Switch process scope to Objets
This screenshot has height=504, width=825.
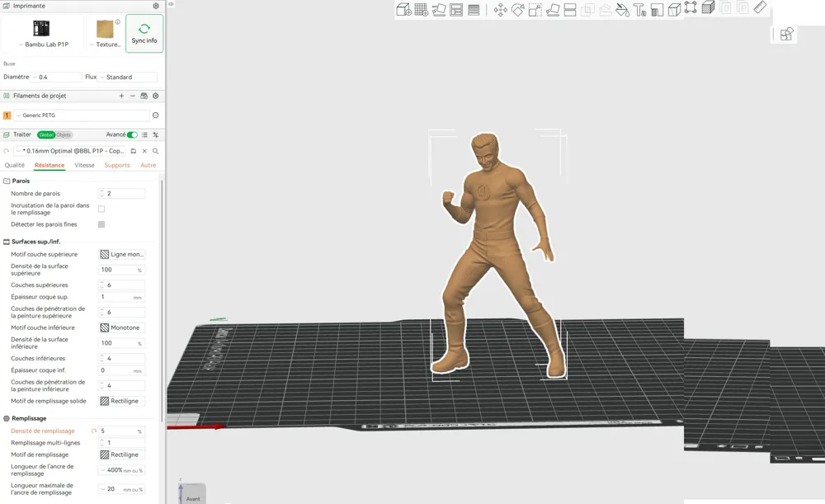(x=64, y=134)
